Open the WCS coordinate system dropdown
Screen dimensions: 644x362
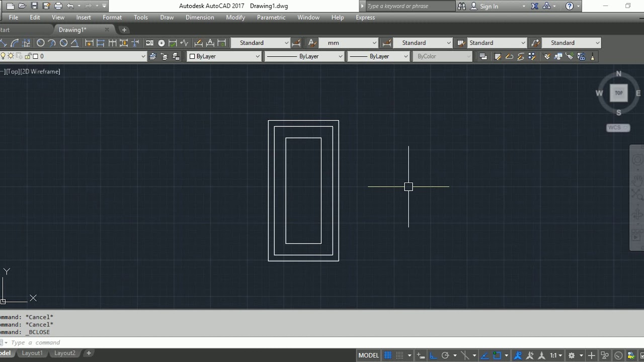point(618,128)
